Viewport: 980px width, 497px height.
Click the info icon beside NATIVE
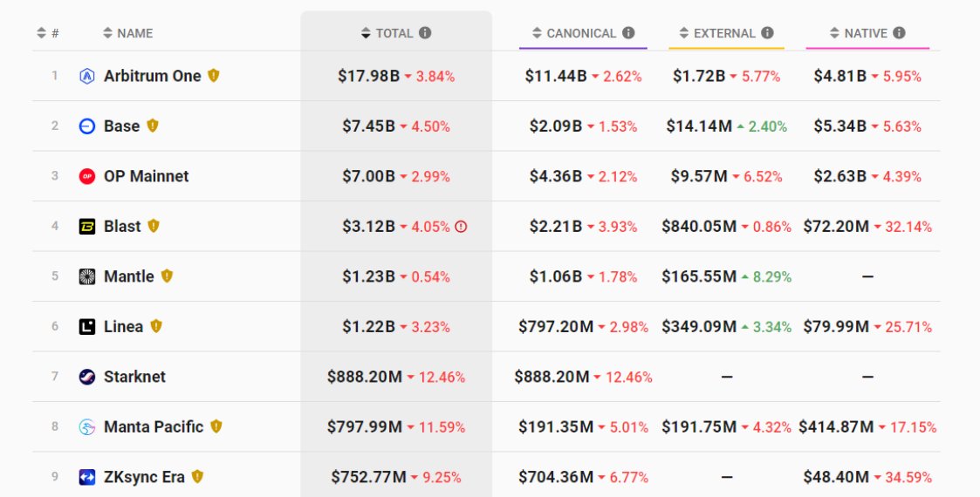coord(899,32)
